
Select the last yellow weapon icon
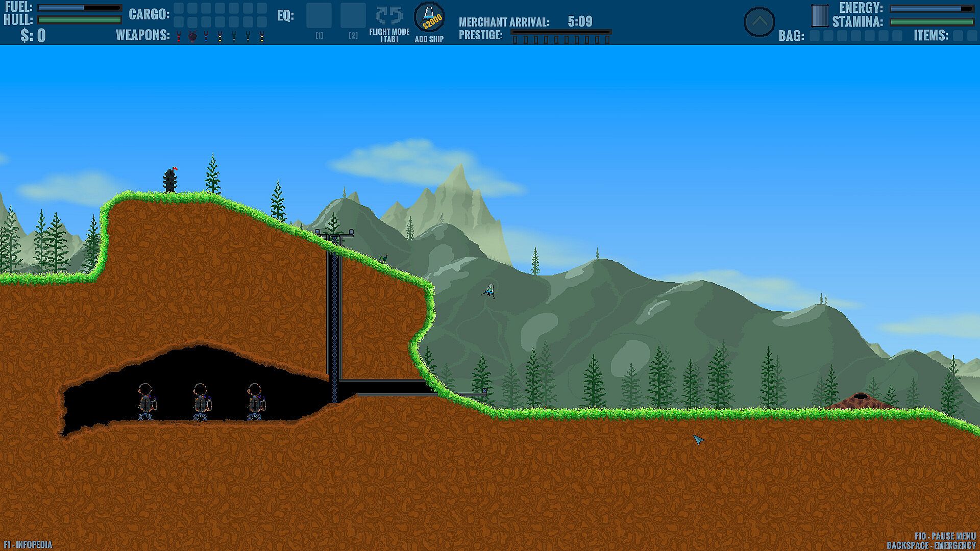(x=261, y=36)
